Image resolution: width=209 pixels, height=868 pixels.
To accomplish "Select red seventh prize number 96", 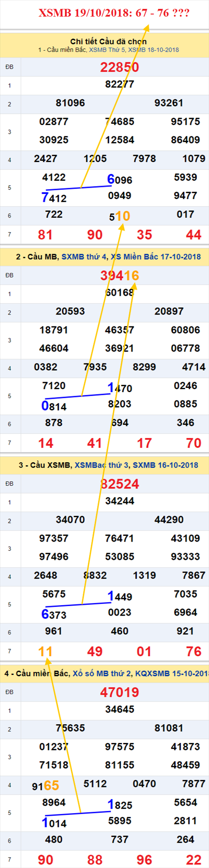I will [x=145, y=859].
